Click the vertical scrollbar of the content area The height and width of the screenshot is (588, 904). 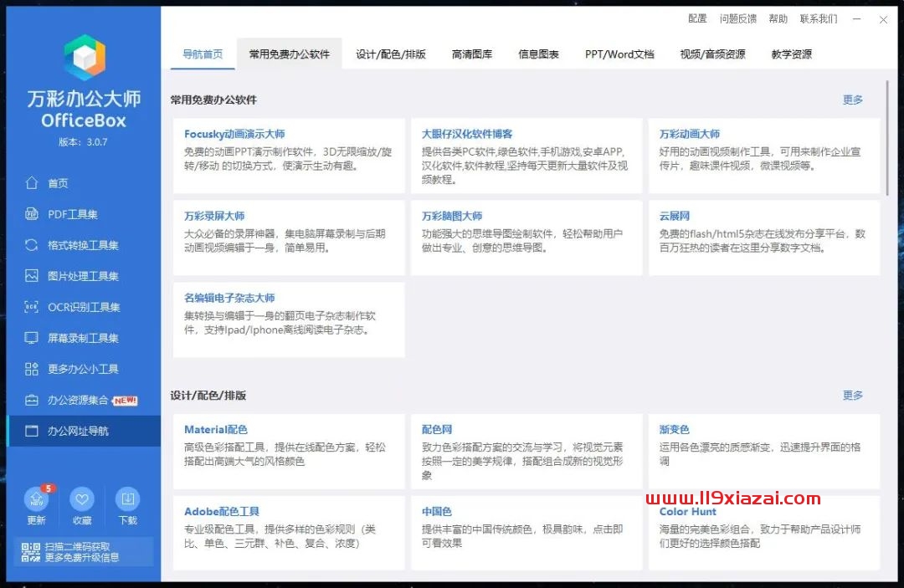[887, 137]
